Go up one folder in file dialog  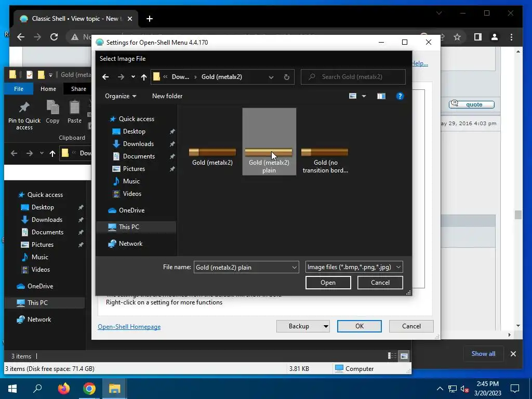tap(144, 77)
